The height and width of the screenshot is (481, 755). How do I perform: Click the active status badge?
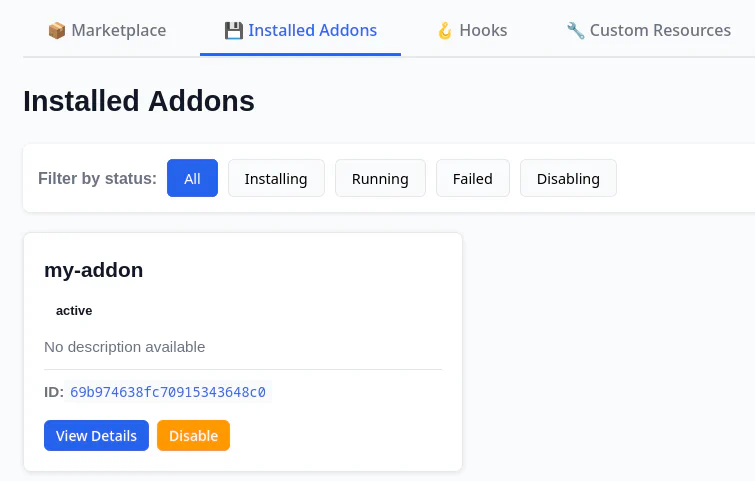point(74,311)
